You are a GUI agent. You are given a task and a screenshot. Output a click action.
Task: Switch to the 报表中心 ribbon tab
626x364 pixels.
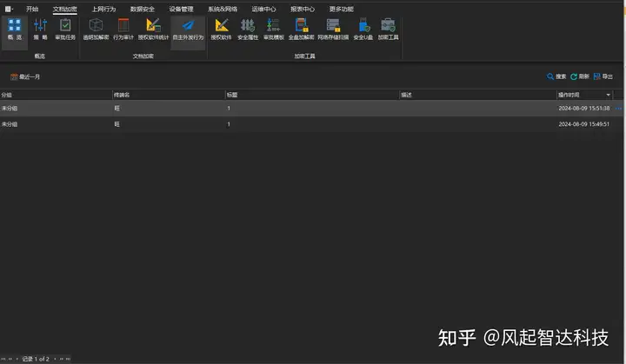303,9
